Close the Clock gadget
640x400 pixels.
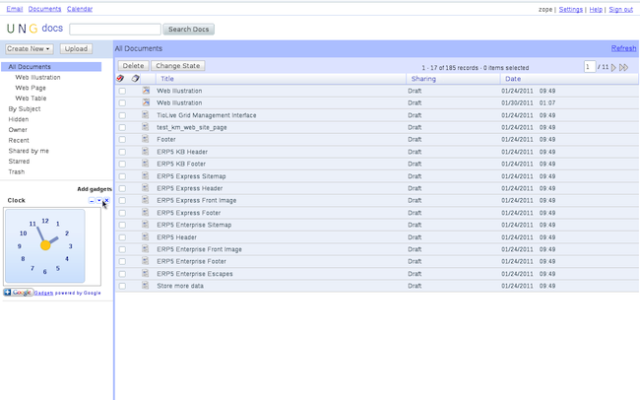point(106,201)
